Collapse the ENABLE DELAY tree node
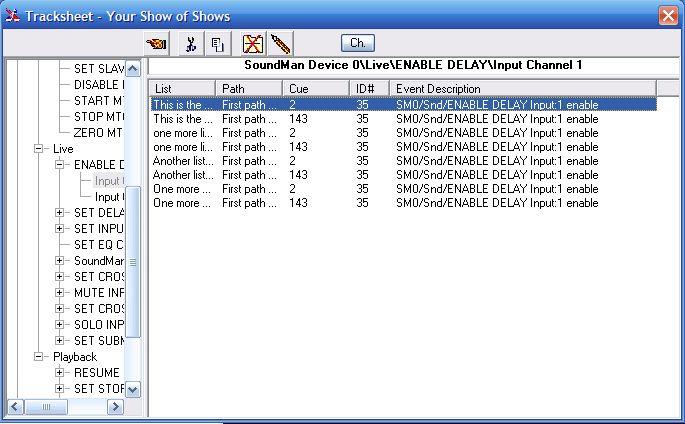This screenshot has width=685, height=424. coord(59,165)
